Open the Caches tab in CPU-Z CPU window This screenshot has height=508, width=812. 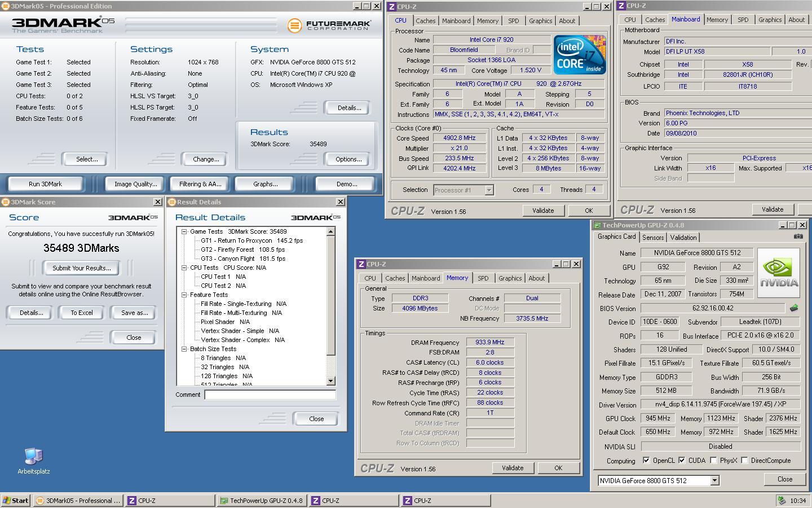point(426,20)
